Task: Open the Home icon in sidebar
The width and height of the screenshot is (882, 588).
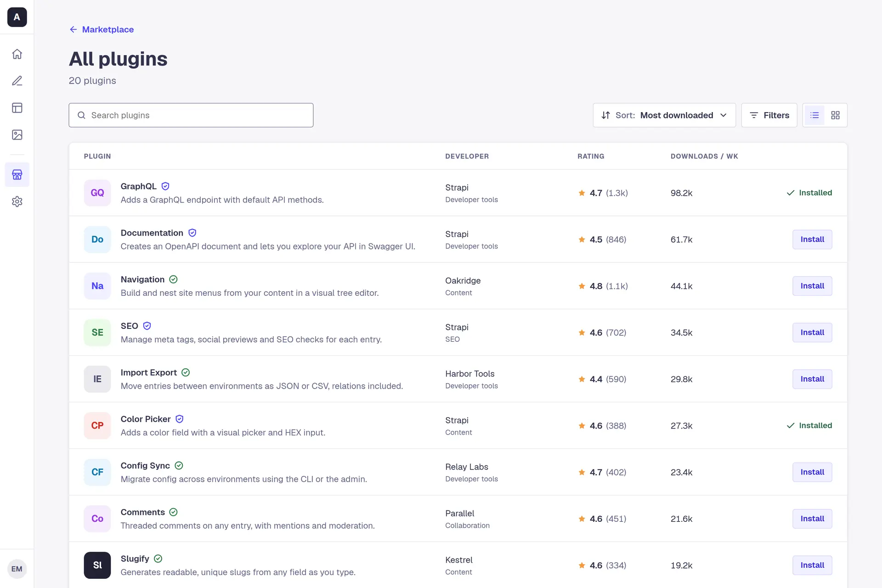Action: (x=17, y=54)
